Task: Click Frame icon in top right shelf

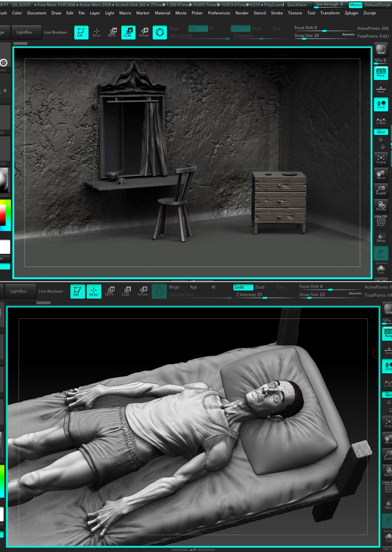Action: (x=381, y=159)
